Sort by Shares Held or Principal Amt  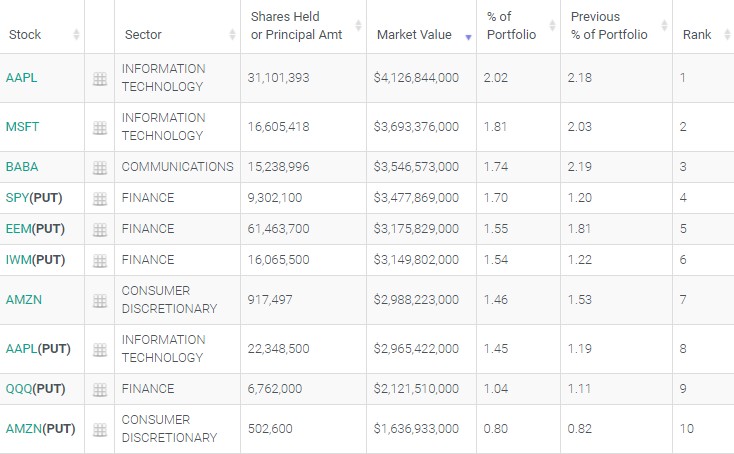297,26
